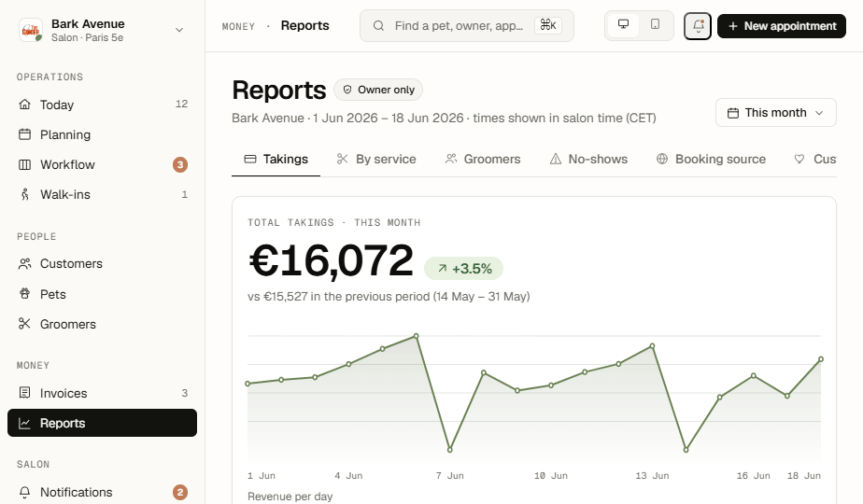Switch to the By service tab
This screenshot has height=504, width=863.
376,159
